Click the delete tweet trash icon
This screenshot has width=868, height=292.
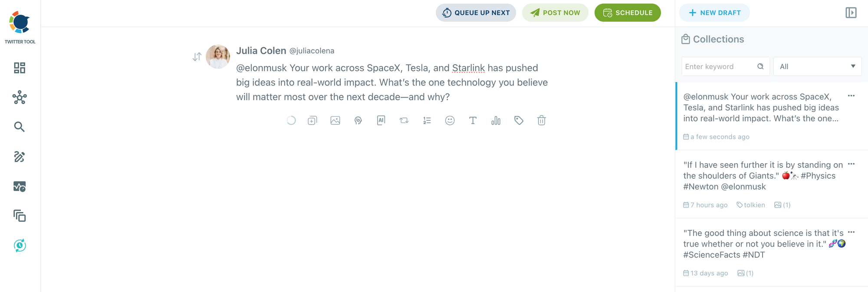pos(541,121)
